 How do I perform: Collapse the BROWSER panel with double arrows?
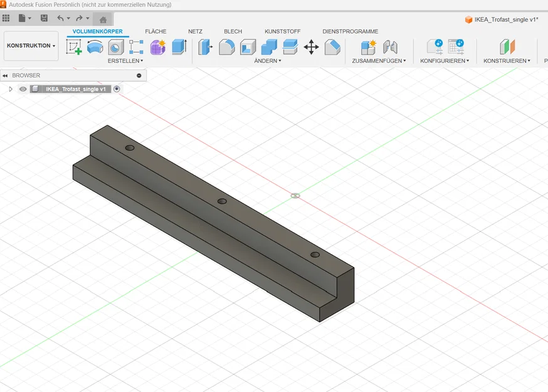5,75
